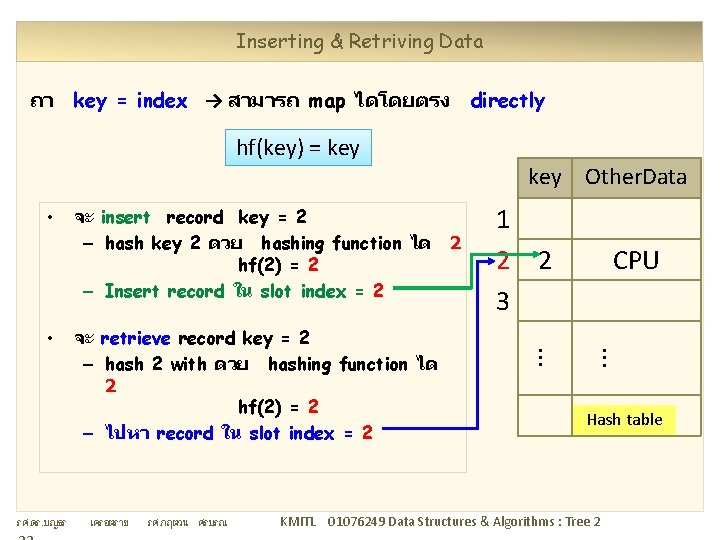
Task: Select row index number 1 beside table
Action: coord(503,219)
